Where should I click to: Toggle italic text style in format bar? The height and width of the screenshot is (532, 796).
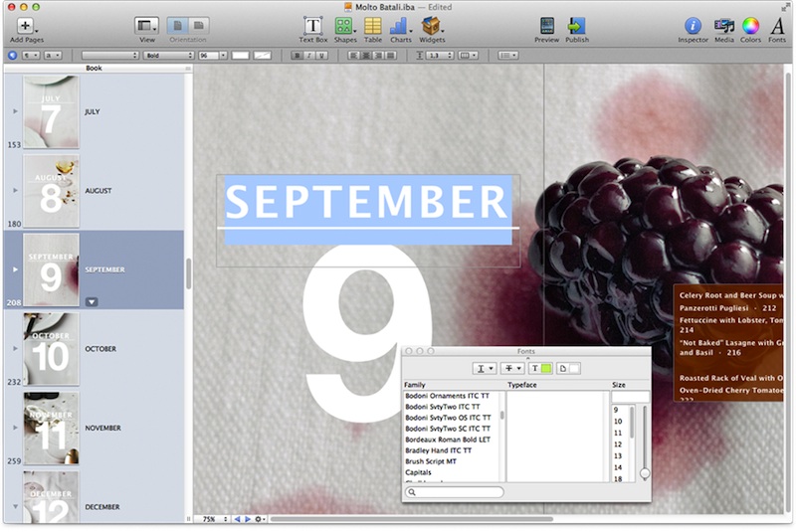309,56
